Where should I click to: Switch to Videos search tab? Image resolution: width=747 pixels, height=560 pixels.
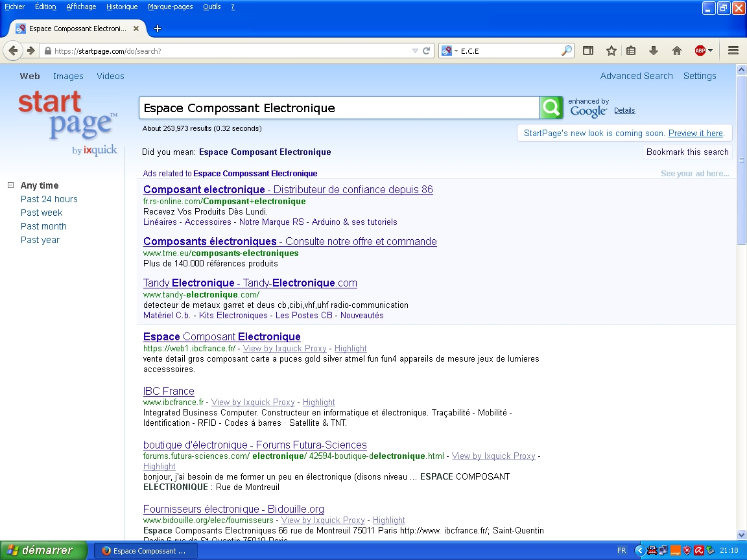pos(110,76)
